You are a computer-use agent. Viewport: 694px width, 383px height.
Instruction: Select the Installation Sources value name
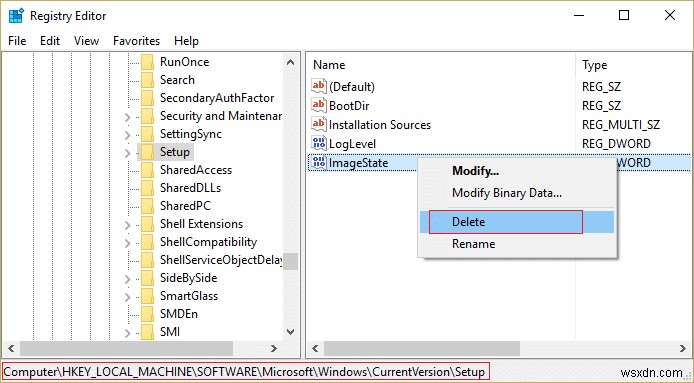[380, 125]
